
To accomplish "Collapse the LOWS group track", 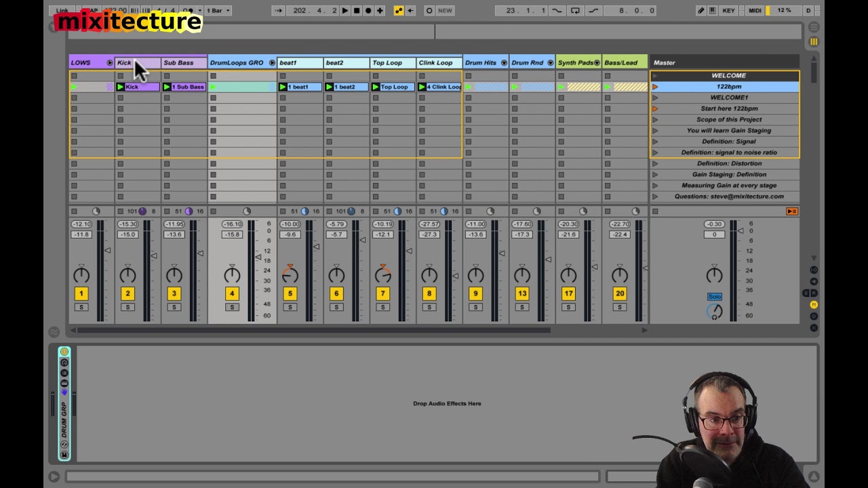I will pyautogui.click(x=109, y=63).
